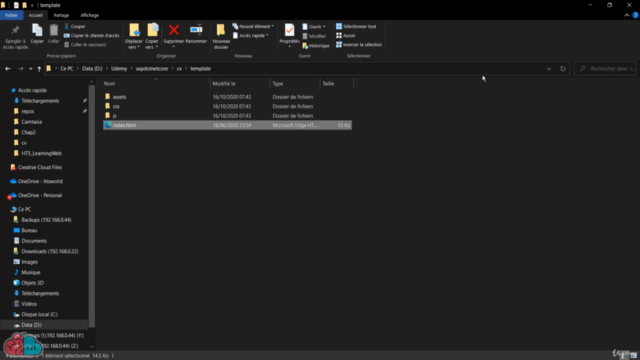Open repos in sidebar

coord(27,111)
